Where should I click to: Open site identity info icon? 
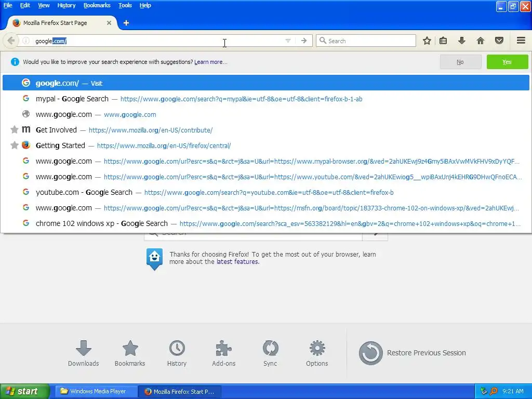pos(26,41)
